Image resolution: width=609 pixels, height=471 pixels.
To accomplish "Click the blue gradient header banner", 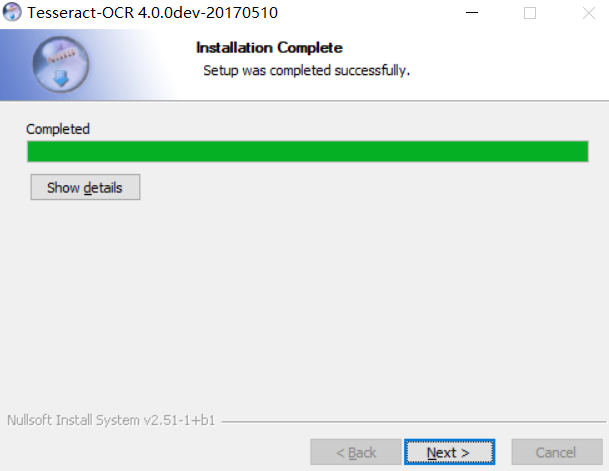I will 304,65.
